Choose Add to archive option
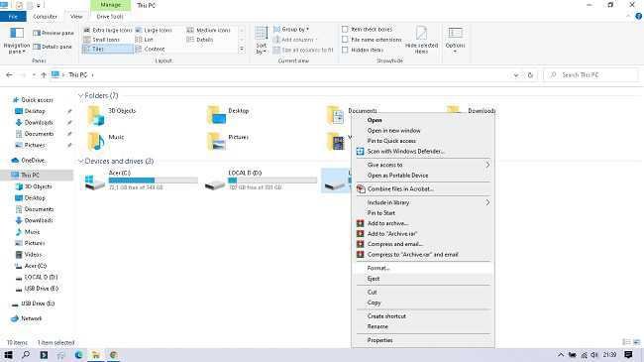Screen dimensions: 644x362 [423, 223]
